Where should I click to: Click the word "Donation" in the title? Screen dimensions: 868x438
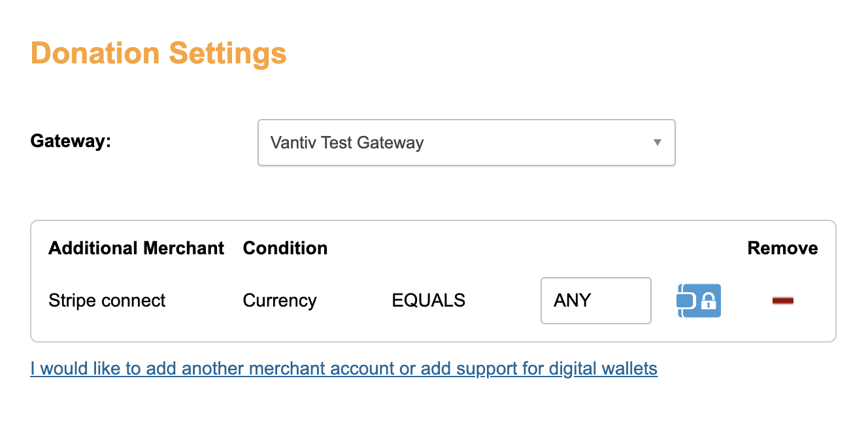tap(95, 53)
